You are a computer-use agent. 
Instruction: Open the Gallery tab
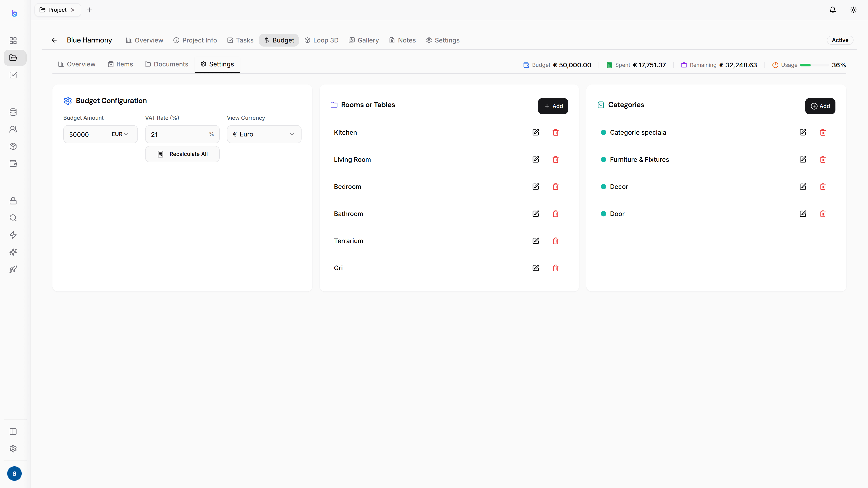tap(363, 40)
